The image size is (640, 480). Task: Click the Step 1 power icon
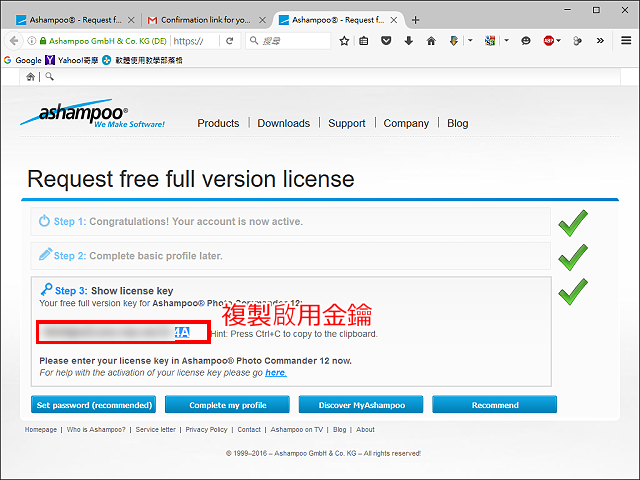click(44, 221)
